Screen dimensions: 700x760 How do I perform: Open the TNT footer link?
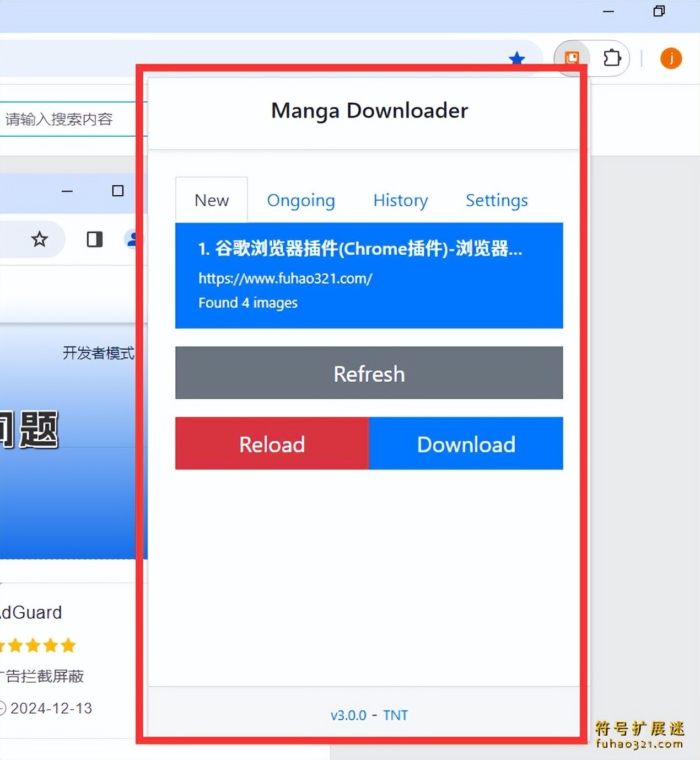click(x=395, y=715)
